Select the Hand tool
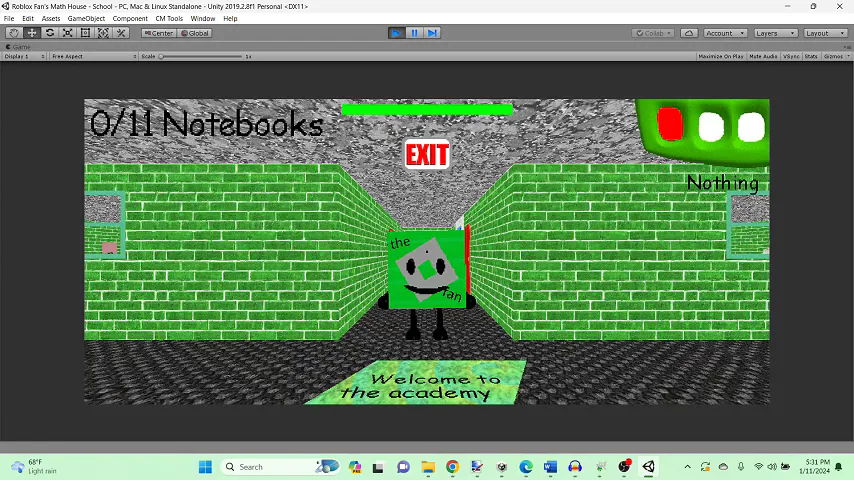854x480 pixels. (14, 33)
